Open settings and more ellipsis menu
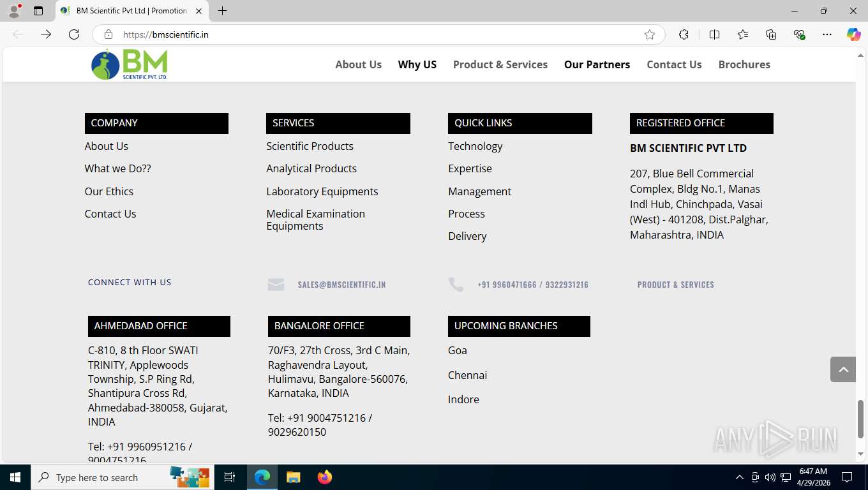The width and height of the screenshot is (868, 490). [x=827, y=34]
